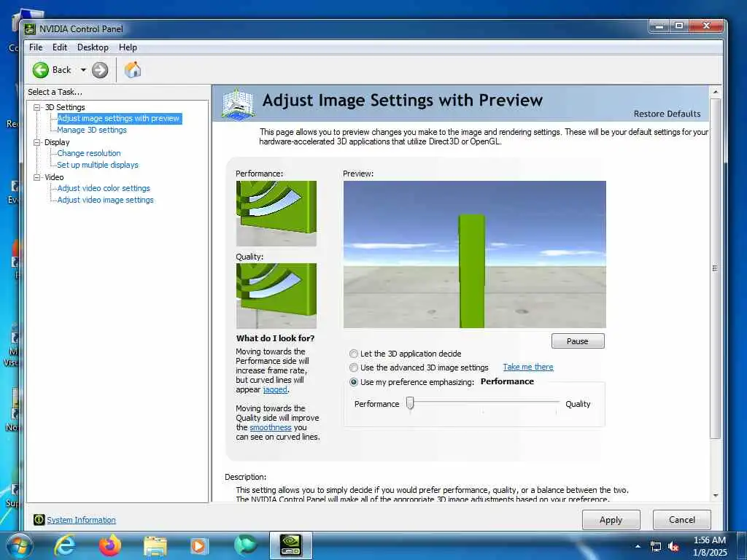
Task: Click the Apply button
Action: coord(611,519)
